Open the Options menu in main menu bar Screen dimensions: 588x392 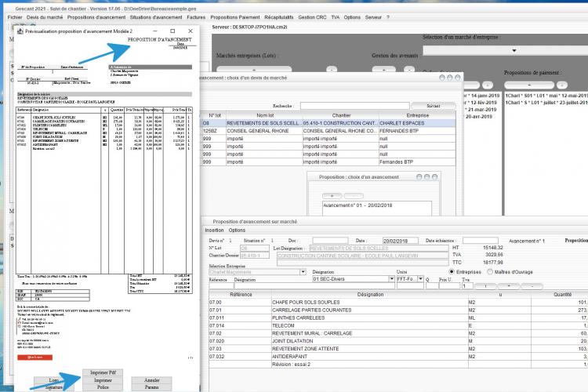(352, 17)
